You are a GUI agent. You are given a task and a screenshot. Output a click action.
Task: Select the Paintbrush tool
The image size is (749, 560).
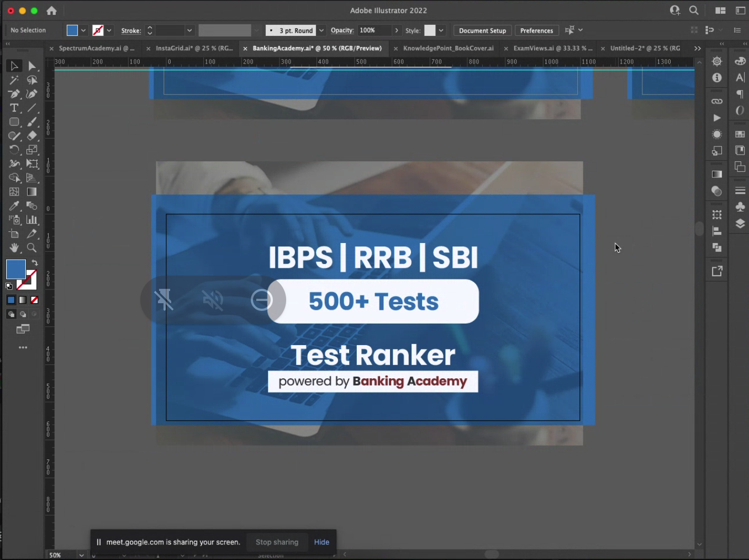pyautogui.click(x=32, y=122)
